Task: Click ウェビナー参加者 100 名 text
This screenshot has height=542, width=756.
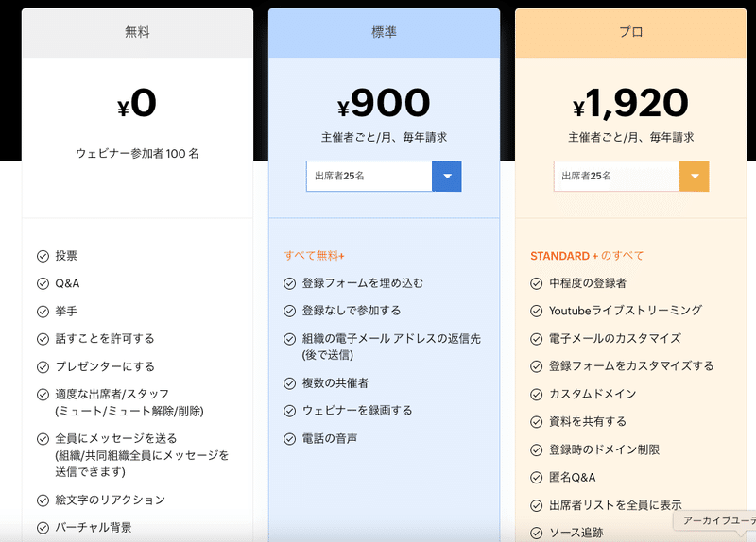Action: click(x=137, y=154)
